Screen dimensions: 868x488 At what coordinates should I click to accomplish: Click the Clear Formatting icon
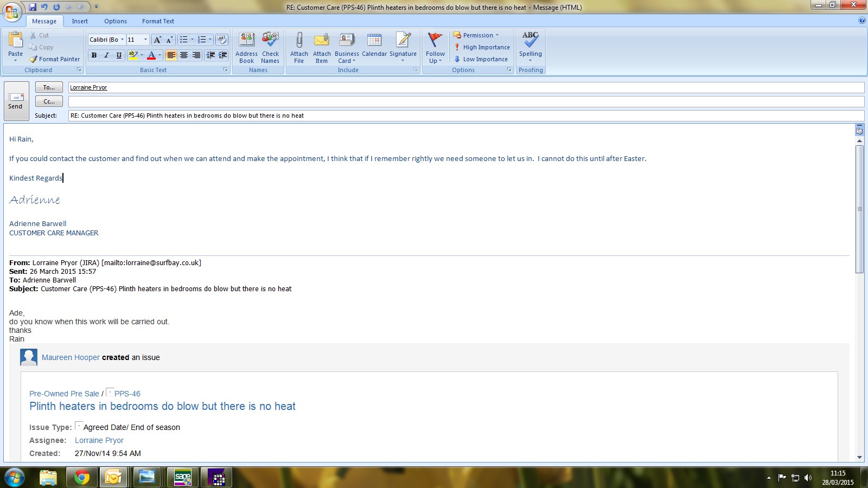(222, 40)
